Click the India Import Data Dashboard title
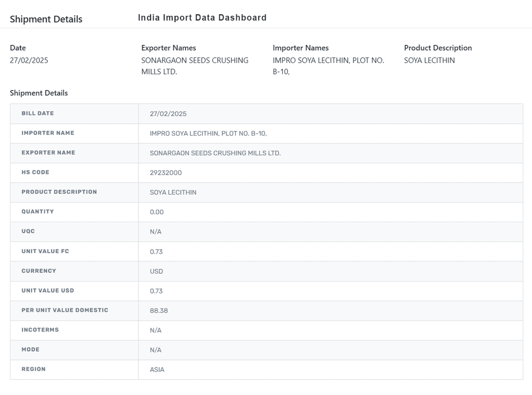The height and width of the screenshot is (395, 532). point(202,18)
